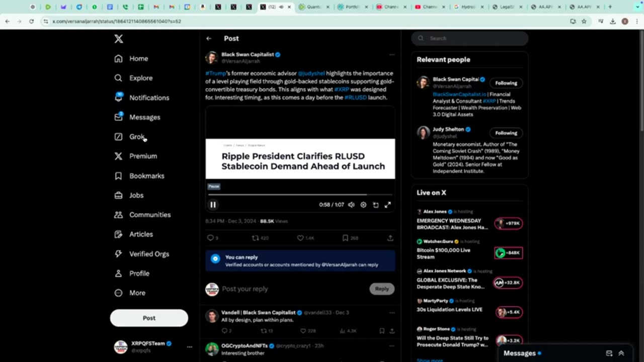
Task: Open the #XRP hashtag in post
Action: pos(342,89)
